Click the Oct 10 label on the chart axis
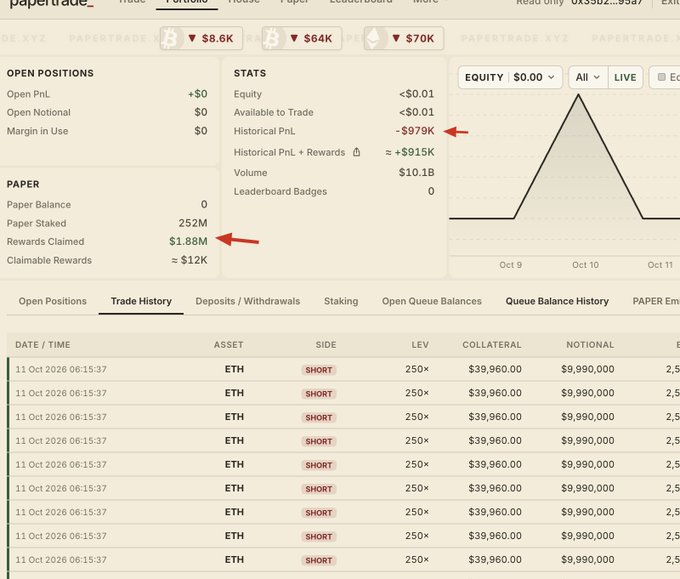Image resolution: width=680 pixels, height=579 pixels. coord(585,265)
